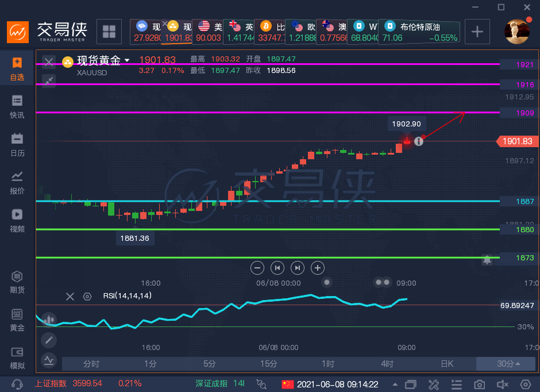The height and width of the screenshot is (392, 540).
Task: Select the 日K timeframe tab
Action: (447, 364)
